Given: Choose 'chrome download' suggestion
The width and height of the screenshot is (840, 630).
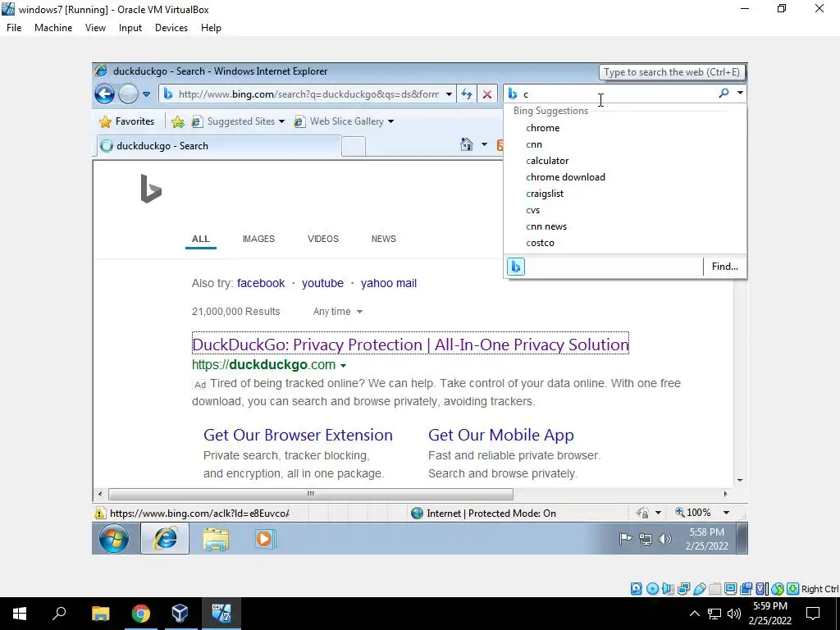Looking at the screenshot, I should tap(565, 177).
